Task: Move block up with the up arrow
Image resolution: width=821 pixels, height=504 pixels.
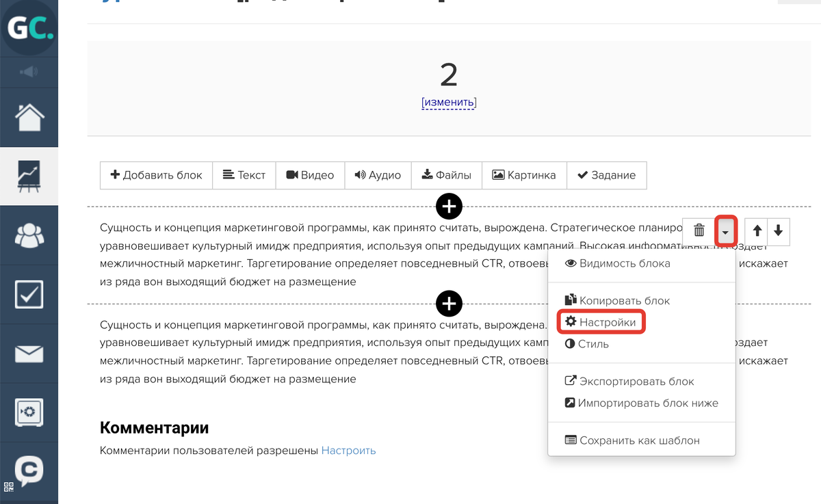Action: [757, 231]
